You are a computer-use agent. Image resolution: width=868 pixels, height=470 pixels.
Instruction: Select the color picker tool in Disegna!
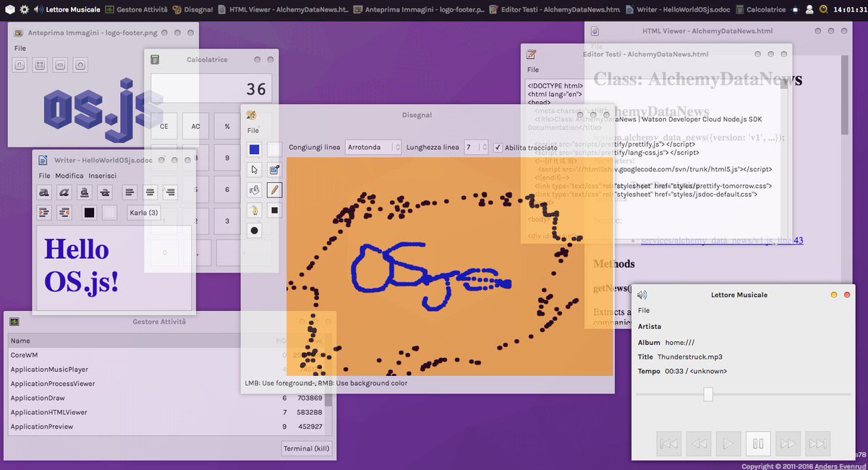pyautogui.click(x=274, y=170)
